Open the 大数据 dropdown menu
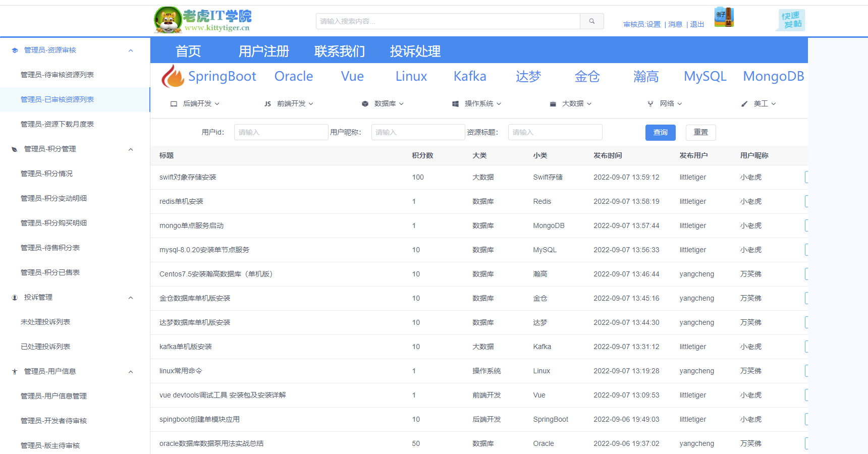This screenshot has width=868, height=454. (x=571, y=103)
